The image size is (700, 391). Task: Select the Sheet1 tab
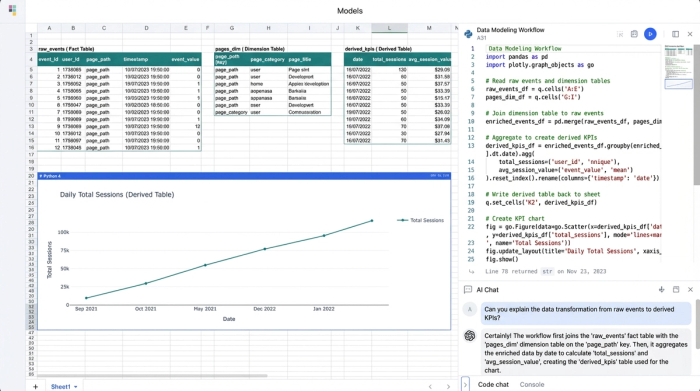61,387
